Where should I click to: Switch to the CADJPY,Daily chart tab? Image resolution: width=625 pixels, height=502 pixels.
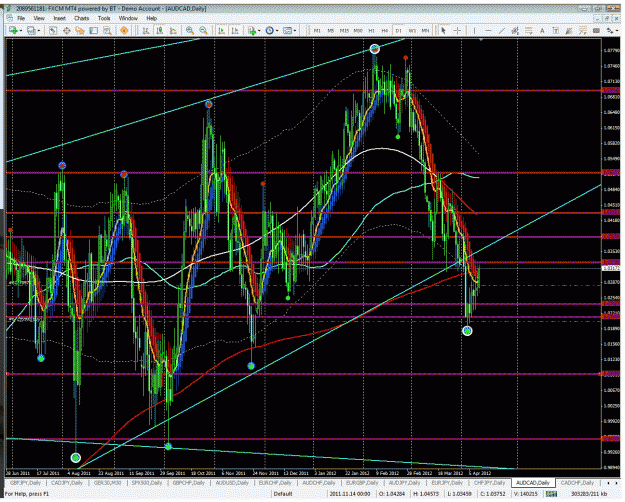pyautogui.click(x=67, y=483)
